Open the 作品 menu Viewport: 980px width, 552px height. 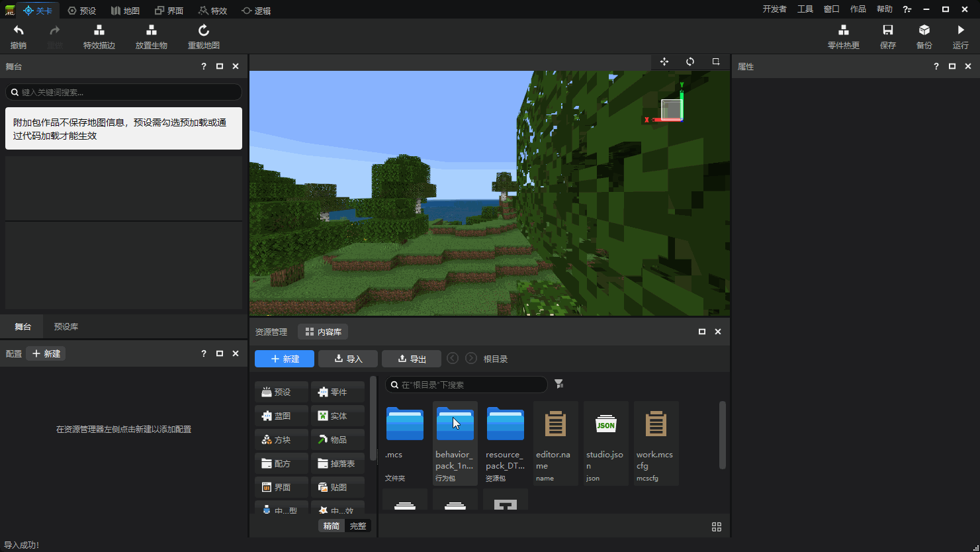(x=858, y=9)
